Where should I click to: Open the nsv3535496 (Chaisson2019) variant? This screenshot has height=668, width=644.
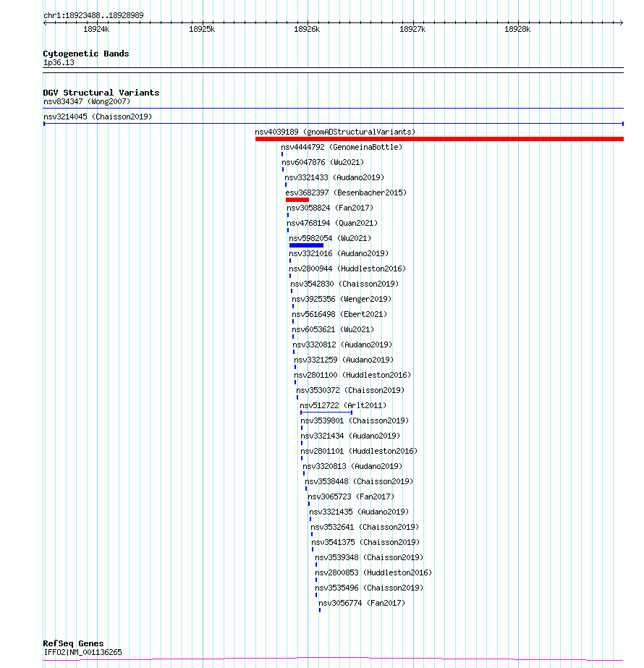tap(369, 588)
